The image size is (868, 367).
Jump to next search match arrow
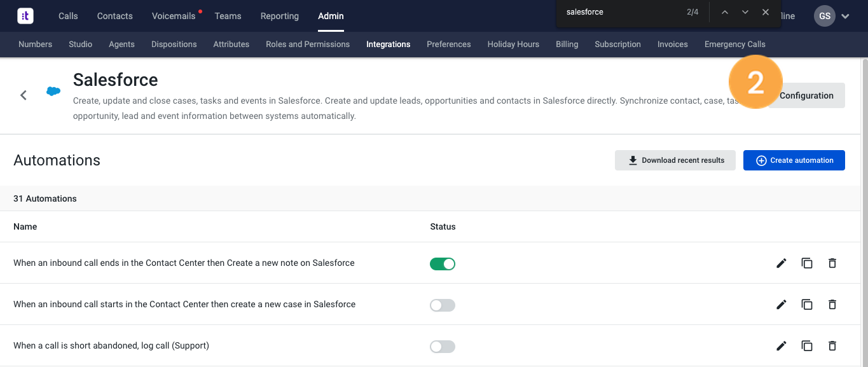(745, 12)
